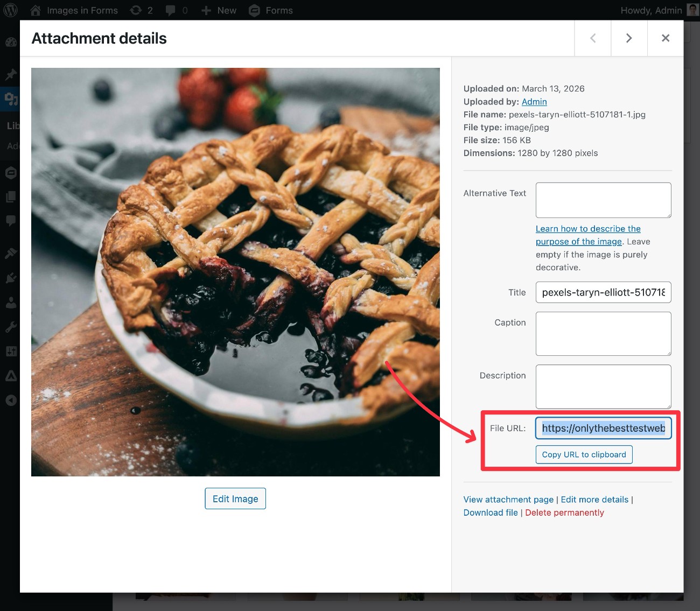Screen dimensions: 700x611
Task: Go to previous attachment with left chevron
Action: (x=593, y=38)
